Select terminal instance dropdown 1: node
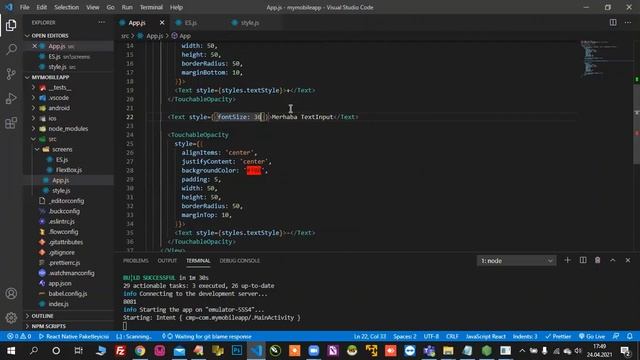 point(516,260)
